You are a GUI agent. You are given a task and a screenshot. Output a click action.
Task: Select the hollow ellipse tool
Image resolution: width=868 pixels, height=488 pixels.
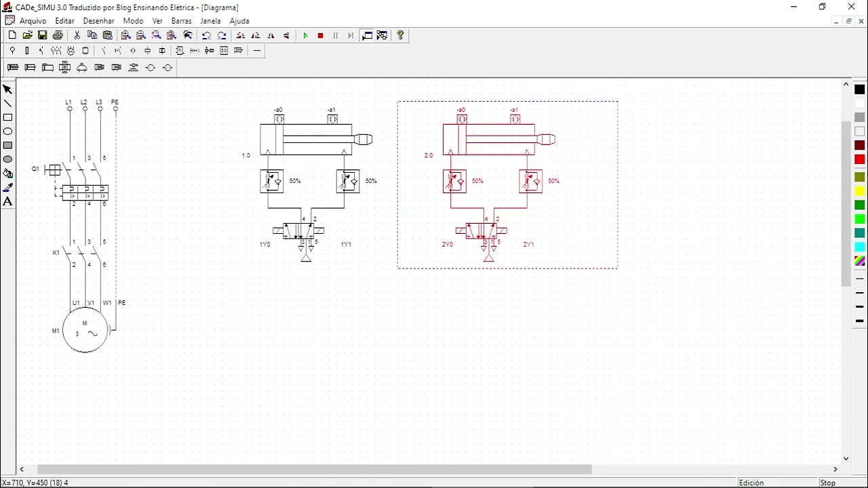(8, 131)
